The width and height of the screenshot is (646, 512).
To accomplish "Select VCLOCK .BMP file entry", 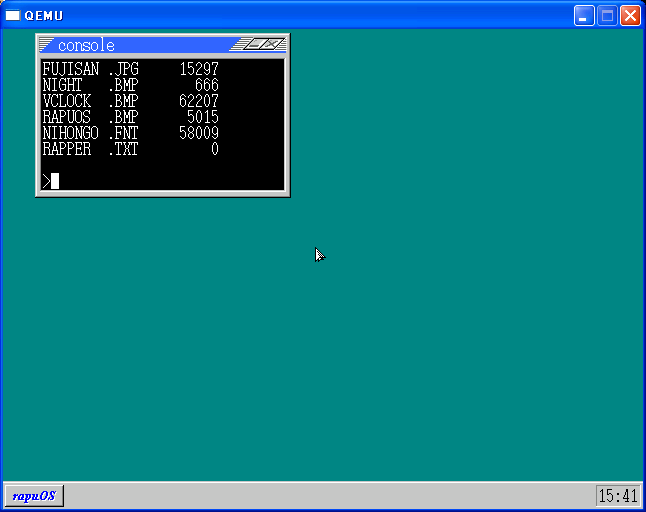I will coord(90,101).
